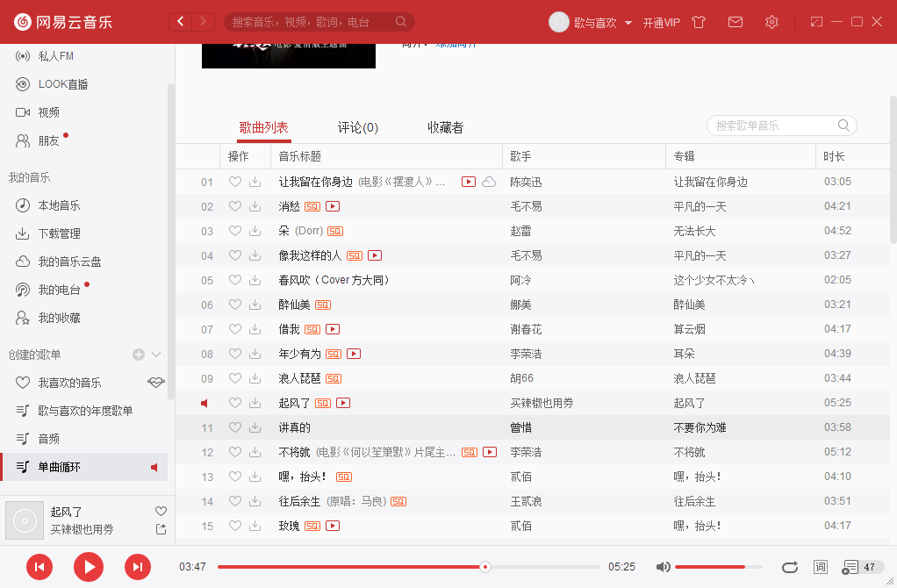Click the playlist search magnifier icon
This screenshot has height=588, width=897.
(843, 125)
